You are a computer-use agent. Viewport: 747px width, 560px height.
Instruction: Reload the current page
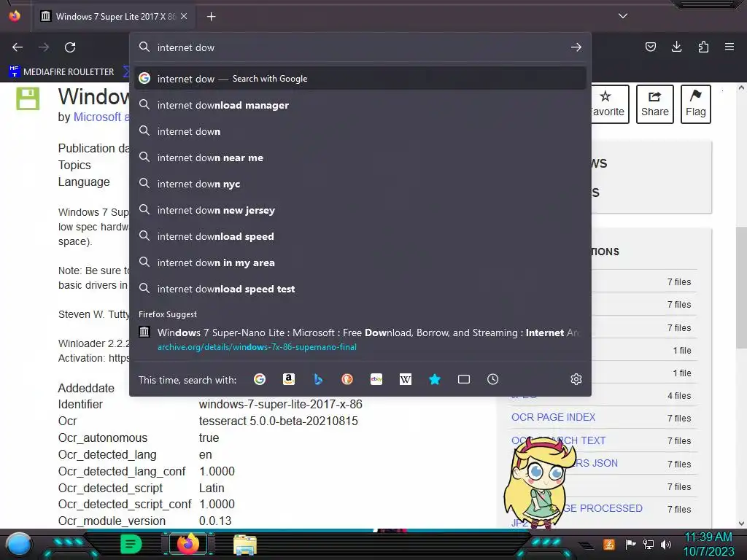(70, 47)
